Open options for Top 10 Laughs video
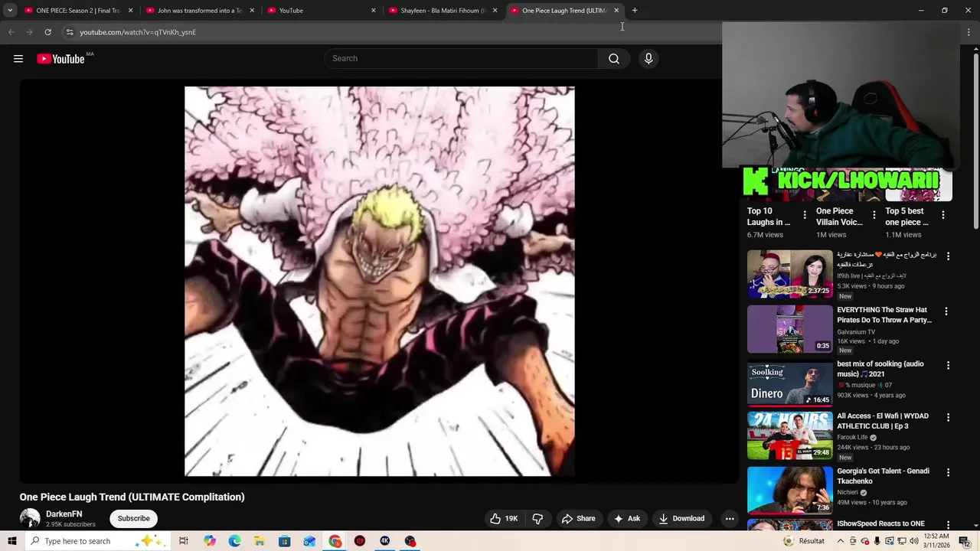Image resolution: width=980 pixels, height=551 pixels. tap(805, 215)
